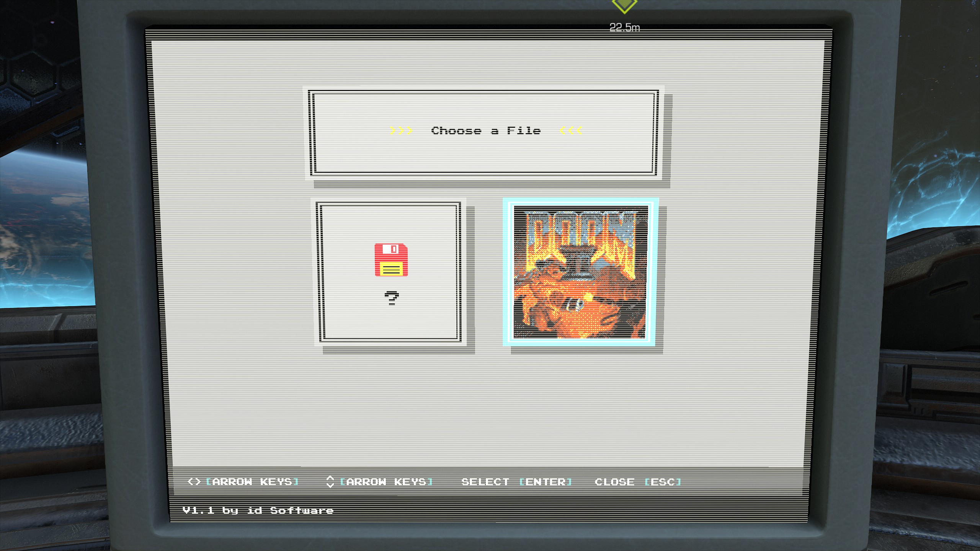This screenshot has width=980, height=551.
Task: Click the yellow <<< chevrons right of title
Action: (x=571, y=131)
